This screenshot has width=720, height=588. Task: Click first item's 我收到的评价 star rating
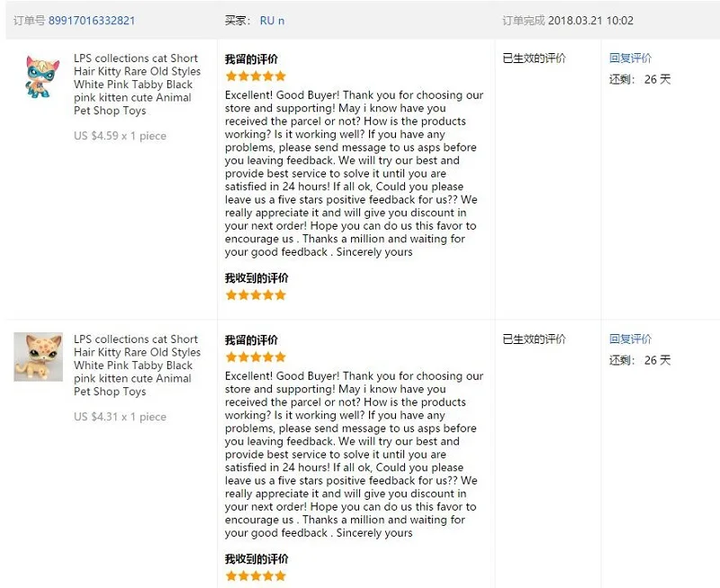256,295
